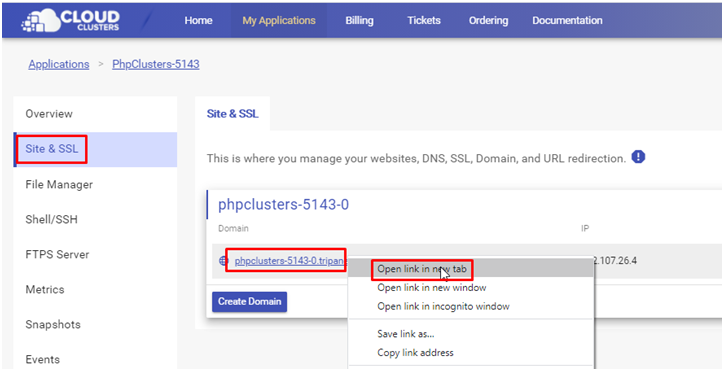Click the Applications breadcrumb link
Image resolution: width=724 pixels, height=371 pixels.
point(59,64)
